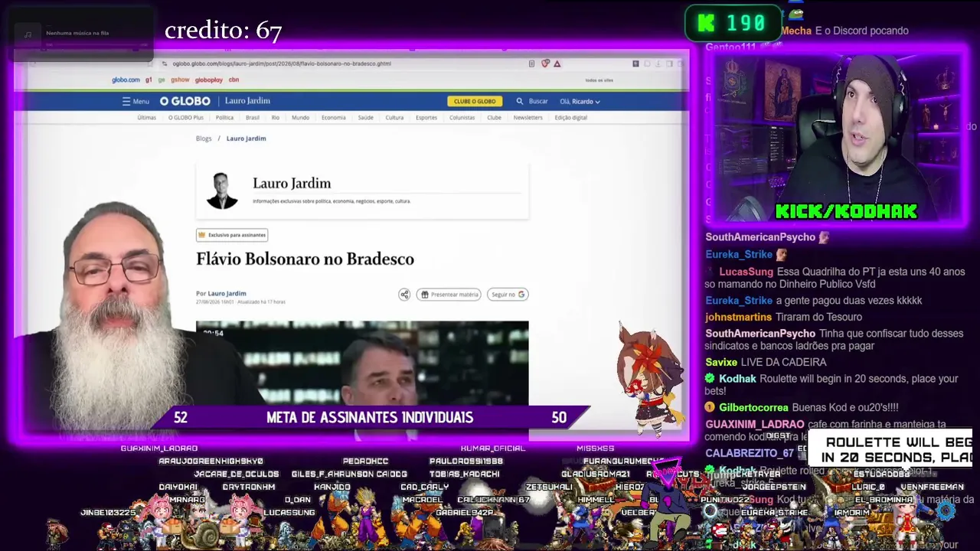Click the META DE ASSINANTES INDIVIDUAIS goal bar
This screenshot has height=551, width=980.
pos(370,417)
